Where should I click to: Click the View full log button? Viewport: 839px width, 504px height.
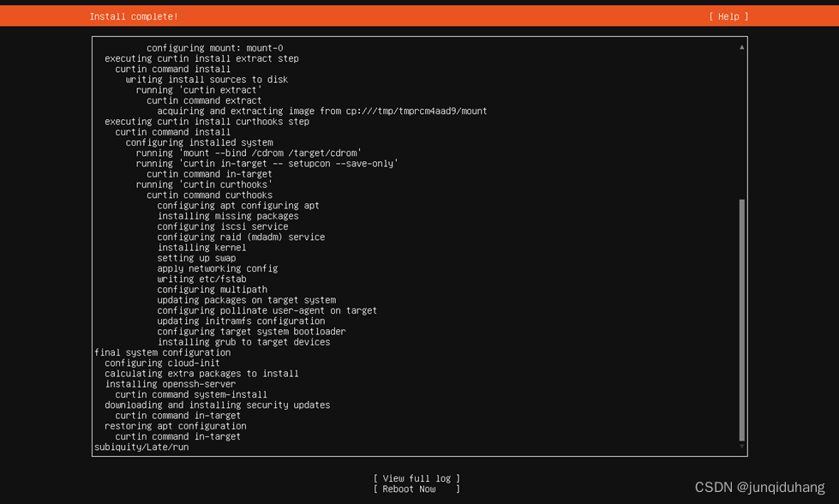coord(417,478)
